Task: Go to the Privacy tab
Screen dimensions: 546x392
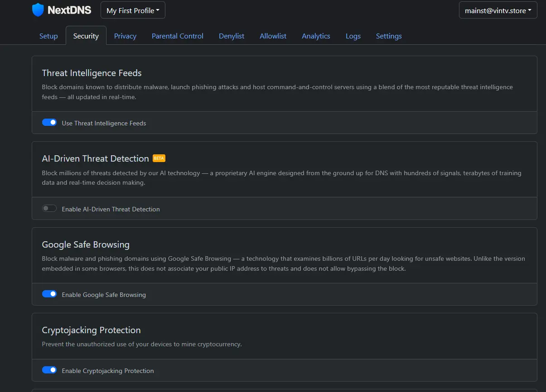Action: tap(125, 36)
